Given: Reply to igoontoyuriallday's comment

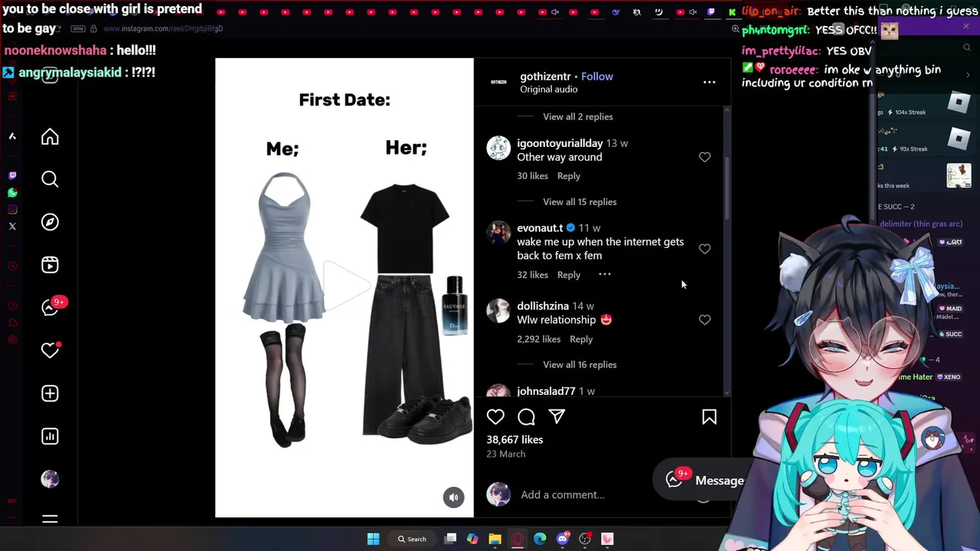Looking at the screenshot, I should 568,176.
